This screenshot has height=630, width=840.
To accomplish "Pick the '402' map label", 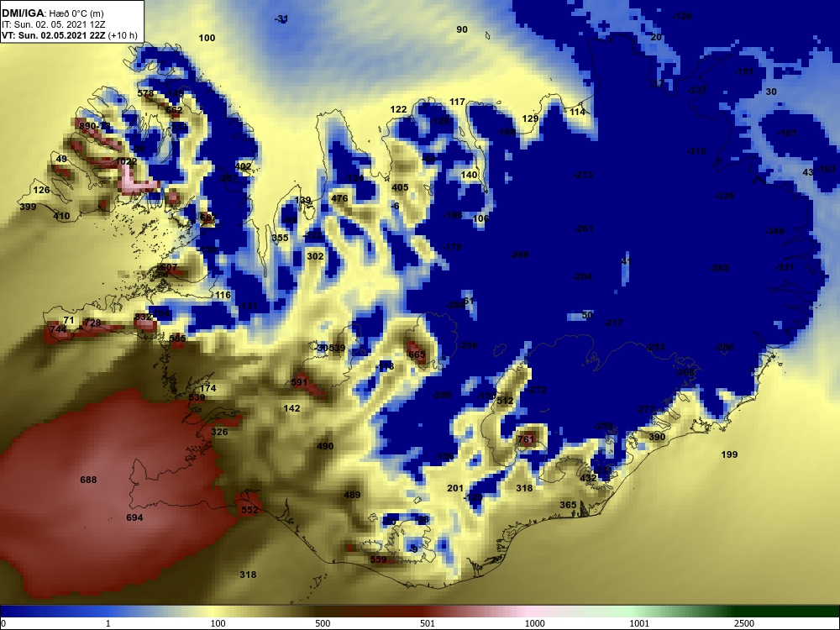I will [244, 166].
